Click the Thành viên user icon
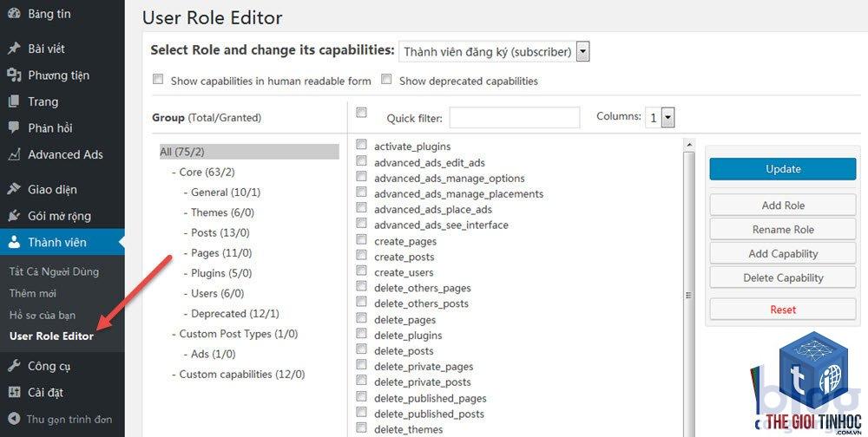The width and height of the screenshot is (868, 437). click(x=14, y=242)
